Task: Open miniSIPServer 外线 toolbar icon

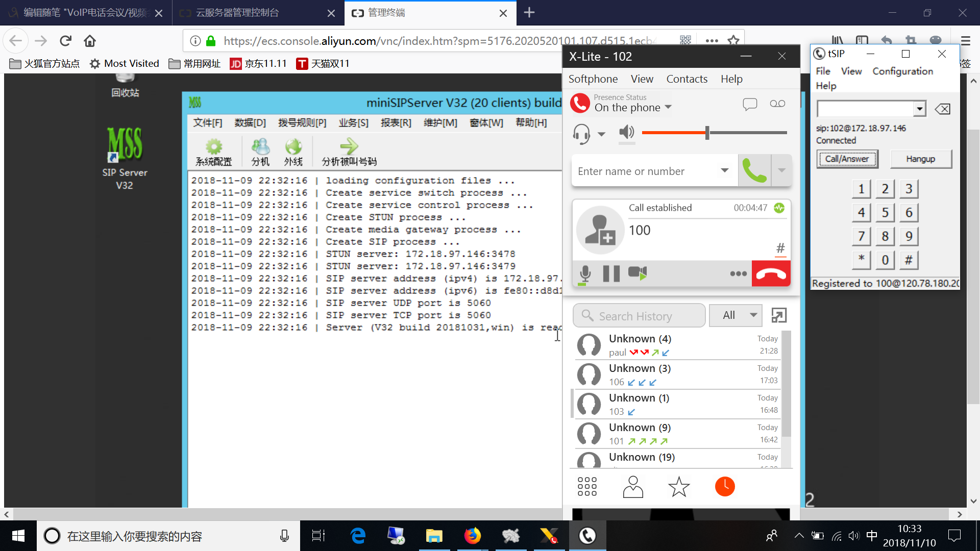Action: click(x=293, y=153)
